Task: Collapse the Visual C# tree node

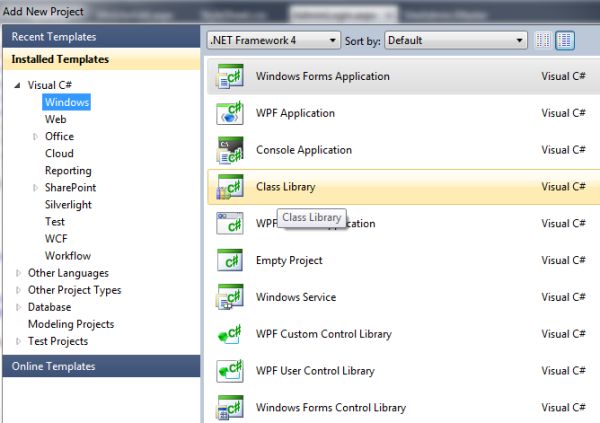Action: point(17,85)
